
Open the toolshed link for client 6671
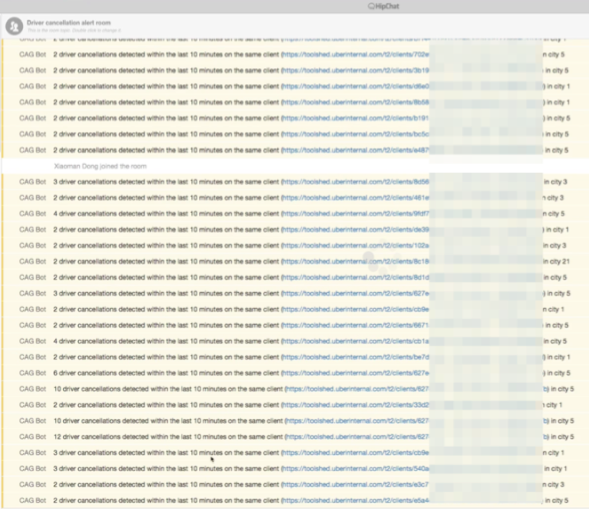coord(356,325)
